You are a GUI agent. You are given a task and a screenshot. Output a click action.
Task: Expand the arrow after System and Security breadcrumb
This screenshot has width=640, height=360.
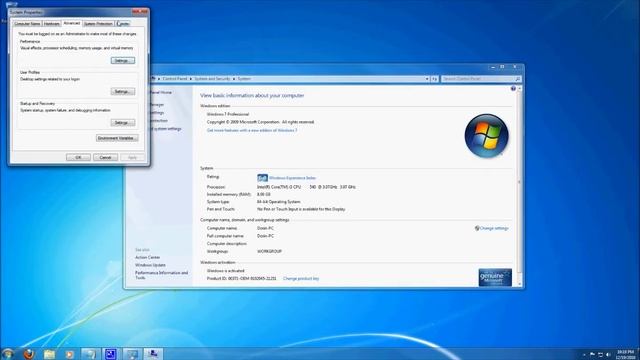(234, 79)
